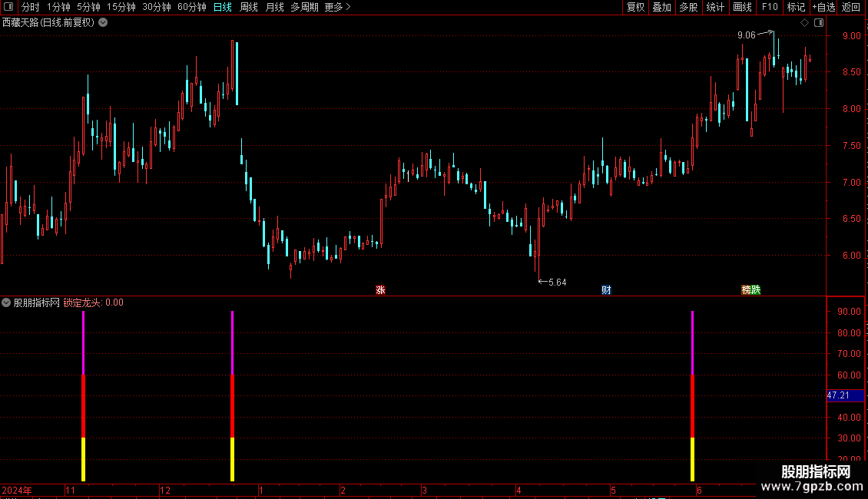Expand dropdown beside 西藏天路 title
Viewport: 868px width, 499px height.
(103, 23)
